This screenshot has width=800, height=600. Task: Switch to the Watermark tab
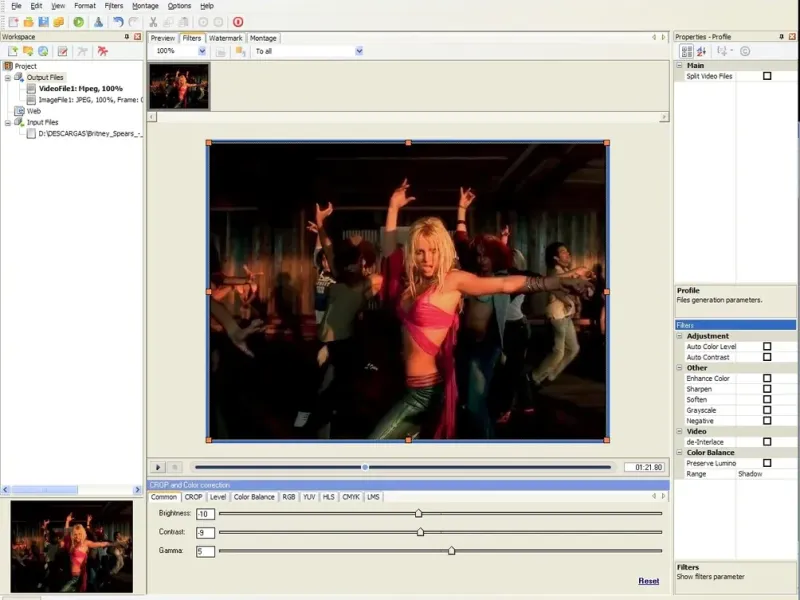coord(225,38)
